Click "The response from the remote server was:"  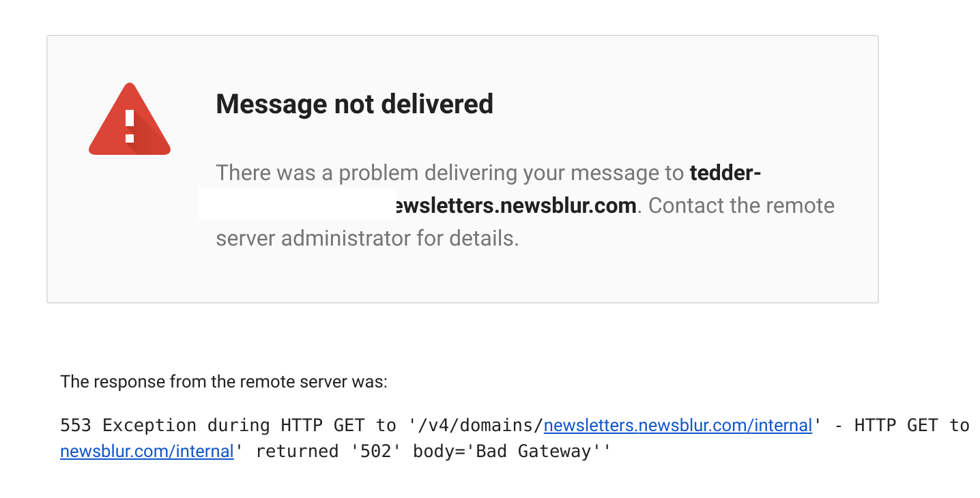point(224,381)
